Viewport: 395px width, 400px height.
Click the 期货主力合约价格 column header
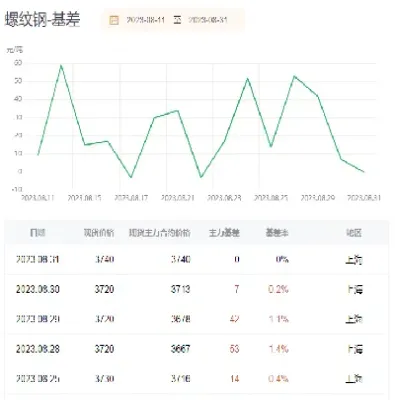tap(160, 233)
